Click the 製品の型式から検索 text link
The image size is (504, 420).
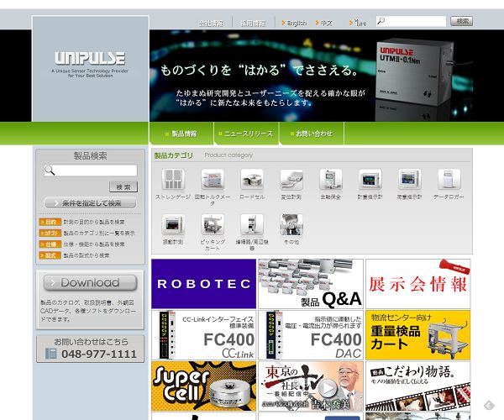pos(87,255)
